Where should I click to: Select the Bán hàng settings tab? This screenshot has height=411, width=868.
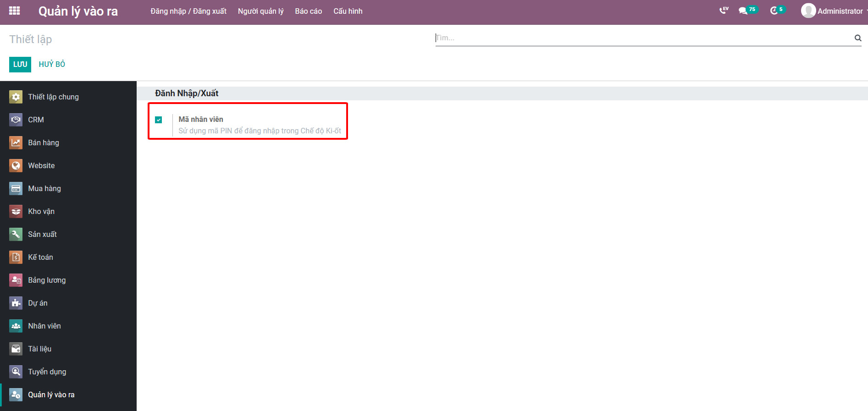(x=68, y=142)
